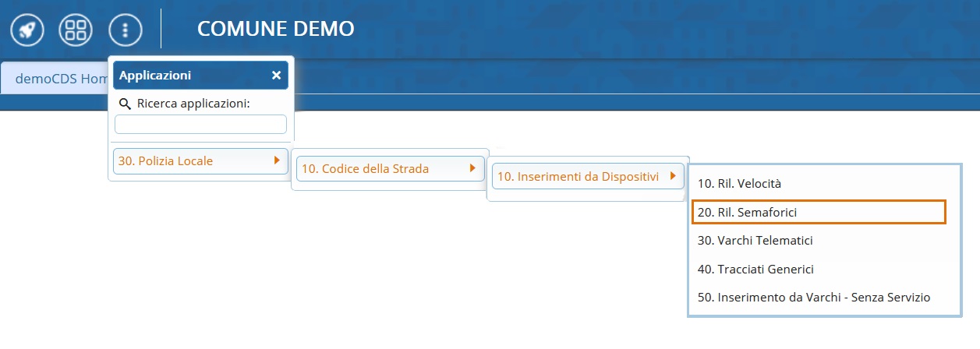Launch 40. Tracciati Generici
This screenshot has height=349, width=980.
(x=755, y=269)
